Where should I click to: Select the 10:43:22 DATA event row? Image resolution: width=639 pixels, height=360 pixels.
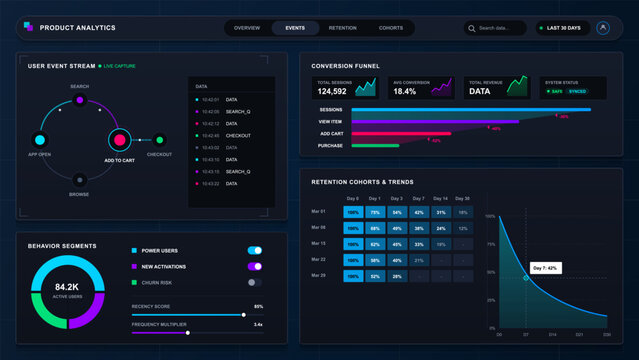click(x=231, y=183)
